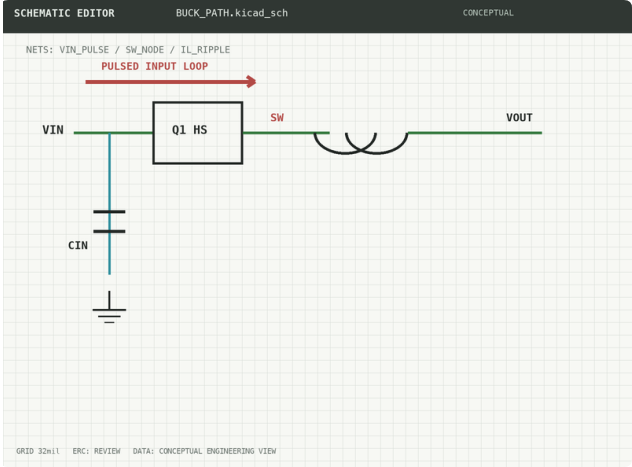Click the green SW wire after Q1
This screenshot has height=467, width=632.
[286, 133]
